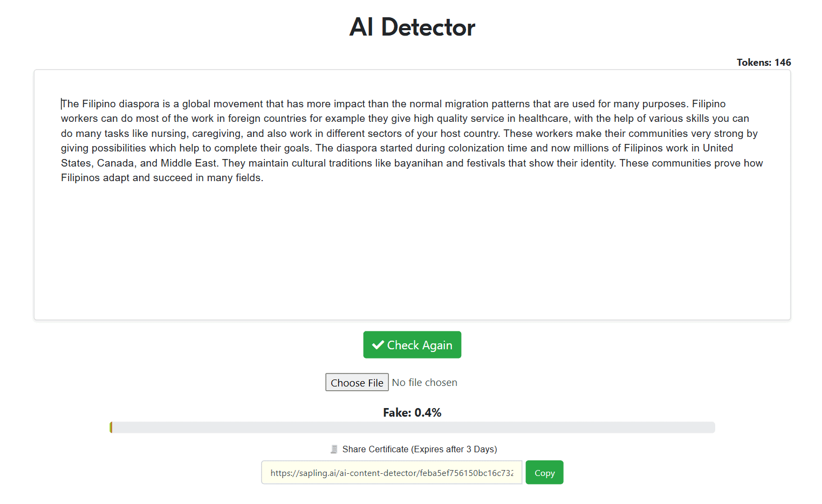The image size is (822, 504).
Task: Open the Choose File upload button
Action: tap(357, 383)
